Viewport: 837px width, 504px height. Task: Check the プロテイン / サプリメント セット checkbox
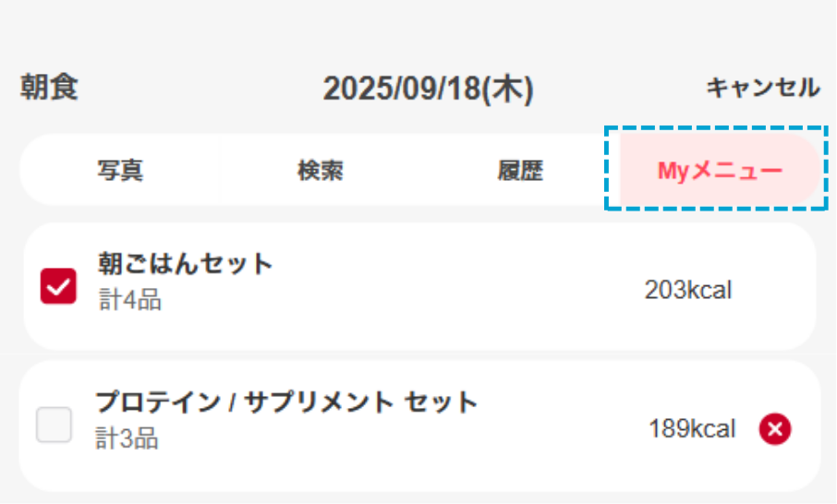[x=54, y=425]
